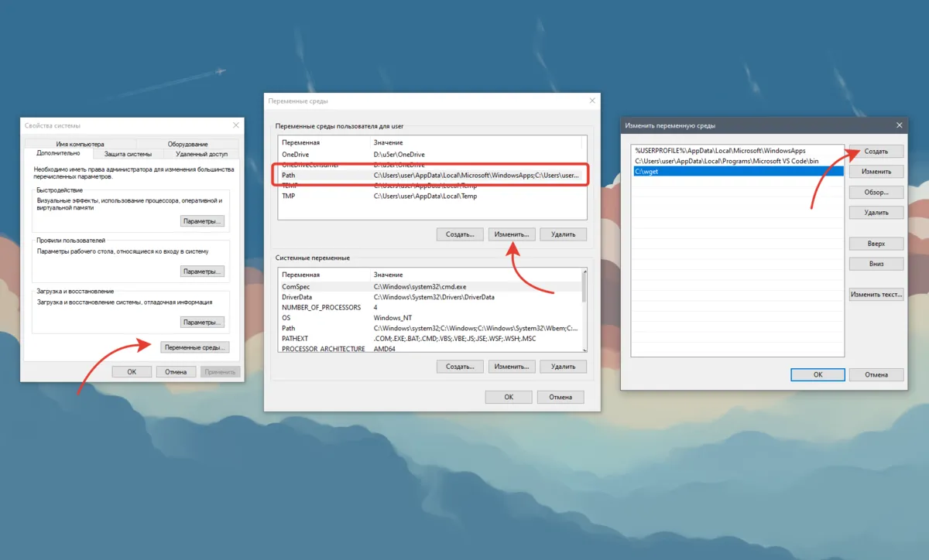The width and height of the screenshot is (929, 560).
Task: Click the 'Обзор...' browse button
Action: (876, 192)
